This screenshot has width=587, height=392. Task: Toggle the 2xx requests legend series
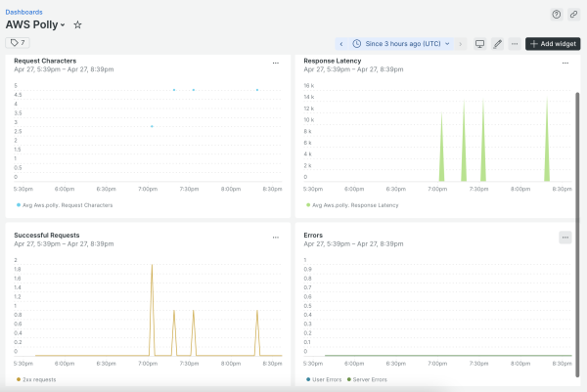(36, 379)
